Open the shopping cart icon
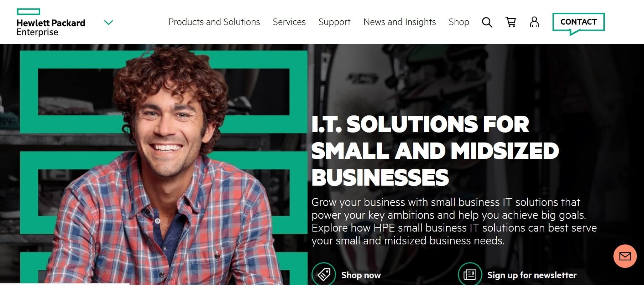 click(x=511, y=22)
